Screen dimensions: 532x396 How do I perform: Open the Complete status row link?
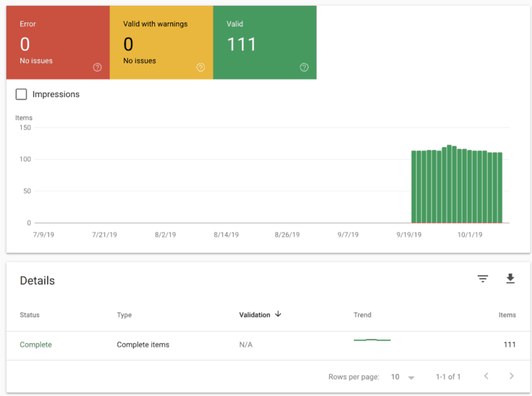click(35, 345)
